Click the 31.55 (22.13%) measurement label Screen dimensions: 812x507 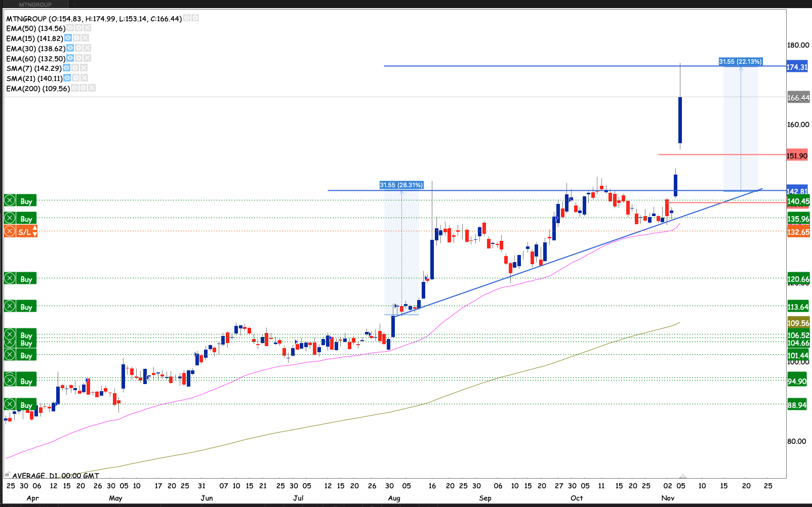click(740, 61)
